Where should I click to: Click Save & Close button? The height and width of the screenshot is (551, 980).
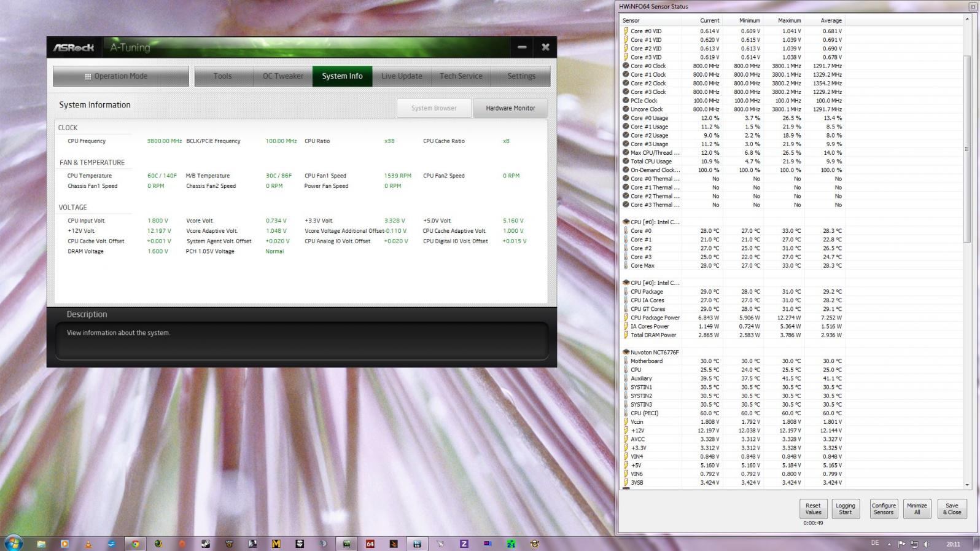click(952, 509)
